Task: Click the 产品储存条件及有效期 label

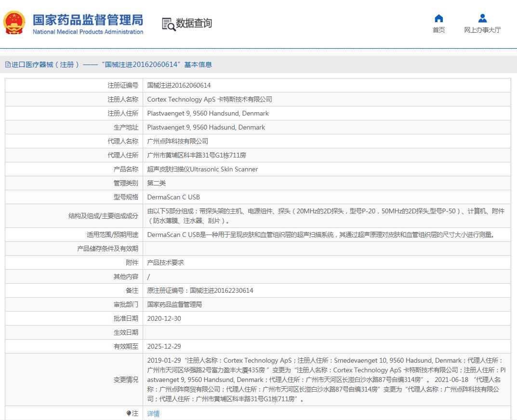Action: coord(107,249)
